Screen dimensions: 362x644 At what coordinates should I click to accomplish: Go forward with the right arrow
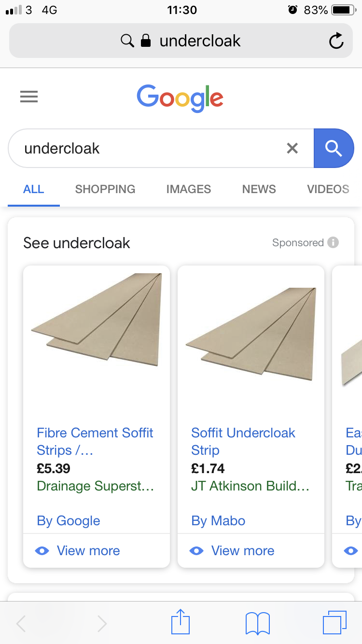coord(102,624)
